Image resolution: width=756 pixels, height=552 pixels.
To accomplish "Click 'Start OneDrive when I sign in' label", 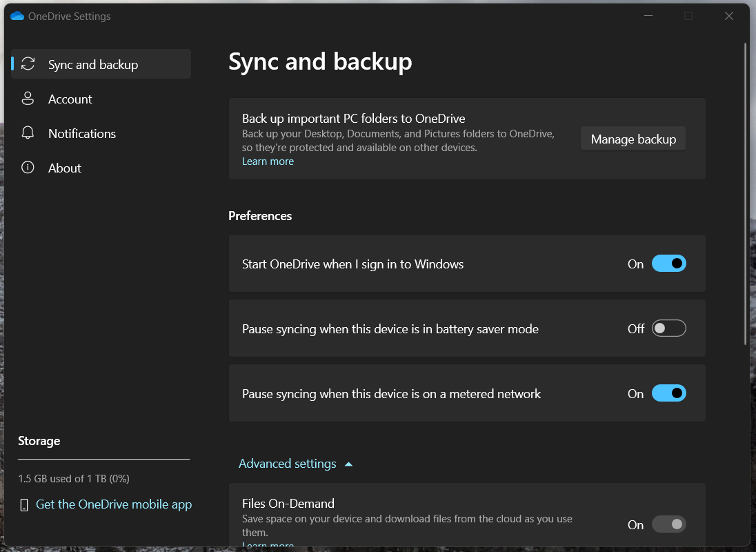I will 352,264.
